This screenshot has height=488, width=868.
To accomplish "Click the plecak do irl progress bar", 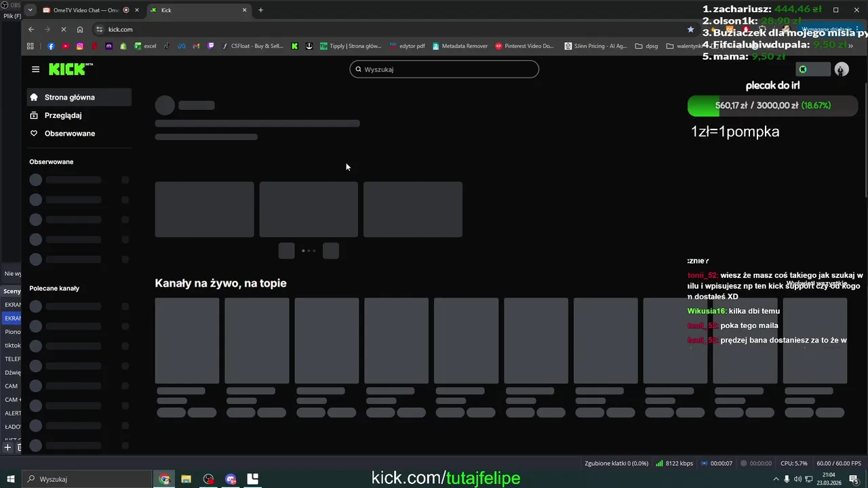I will tap(772, 106).
